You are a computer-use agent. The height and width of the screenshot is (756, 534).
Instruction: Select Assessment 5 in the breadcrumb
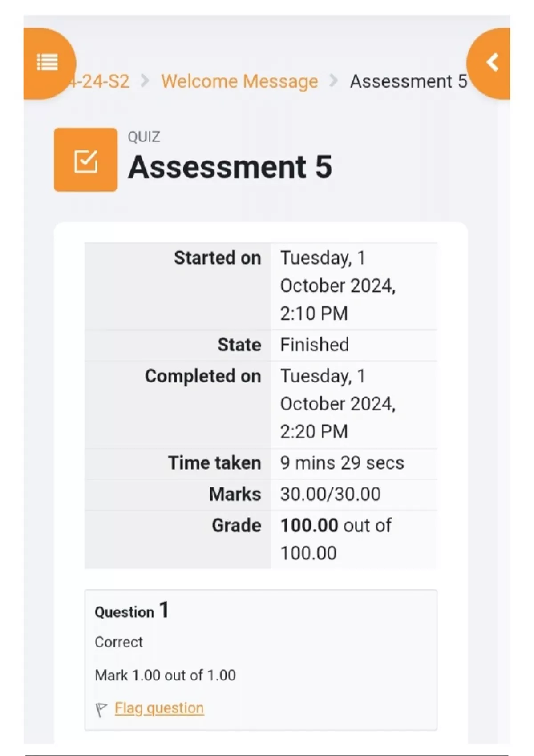point(408,81)
